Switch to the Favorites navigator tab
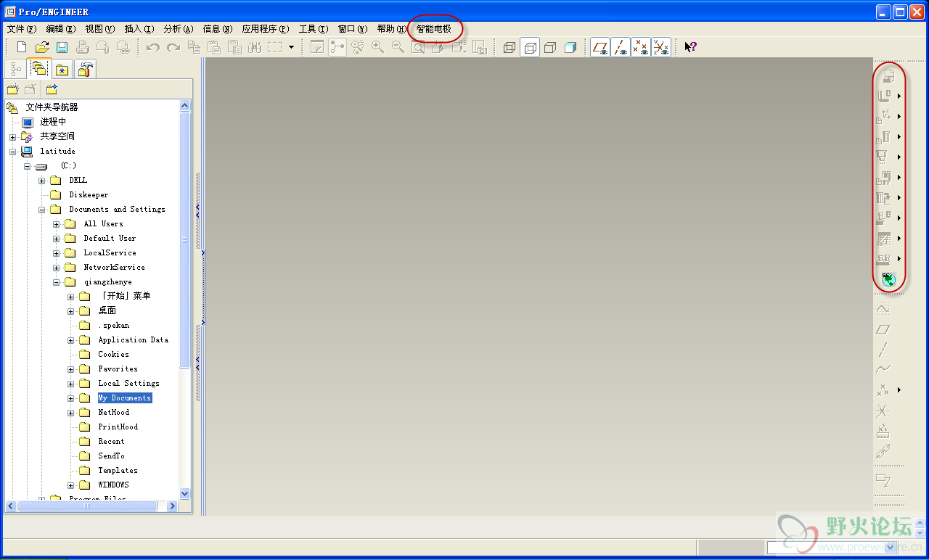 tap(62, 70)
